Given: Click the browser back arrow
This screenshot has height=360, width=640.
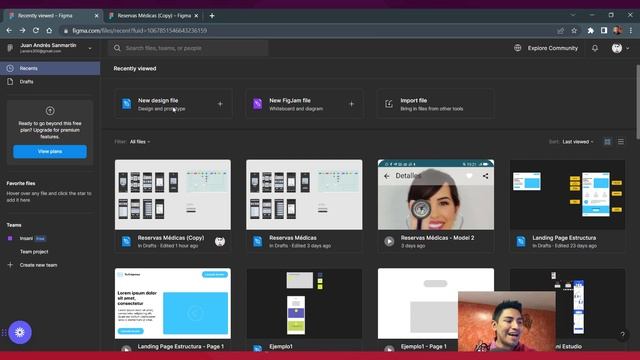Looking at the screenshot, I should pos(9,31).
